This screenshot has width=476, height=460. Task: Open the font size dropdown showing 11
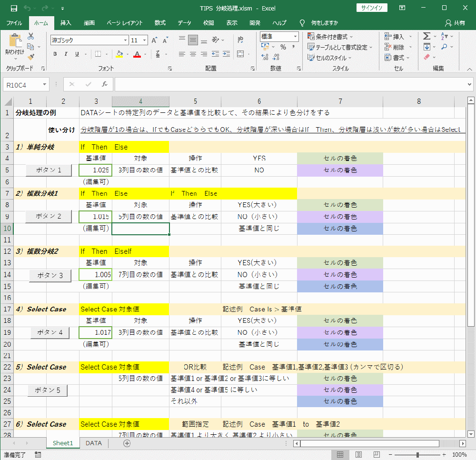tap(145, 40)
